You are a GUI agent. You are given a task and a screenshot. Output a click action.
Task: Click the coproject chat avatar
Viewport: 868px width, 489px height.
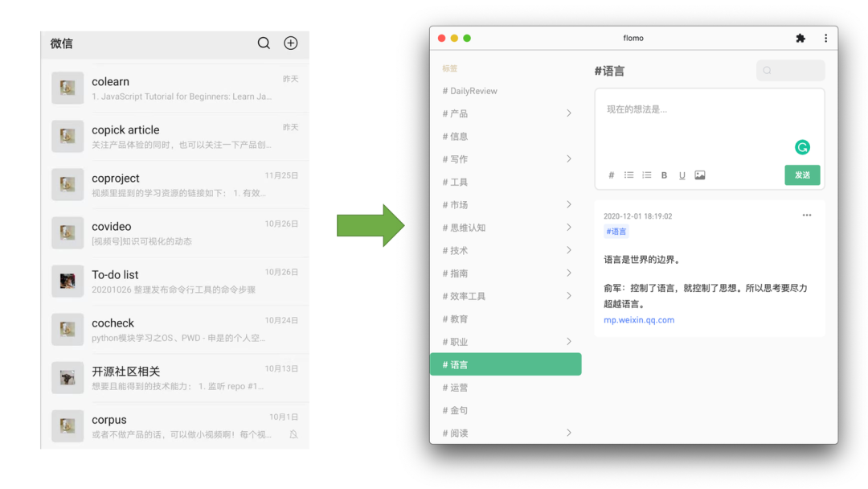pos(68,184)
